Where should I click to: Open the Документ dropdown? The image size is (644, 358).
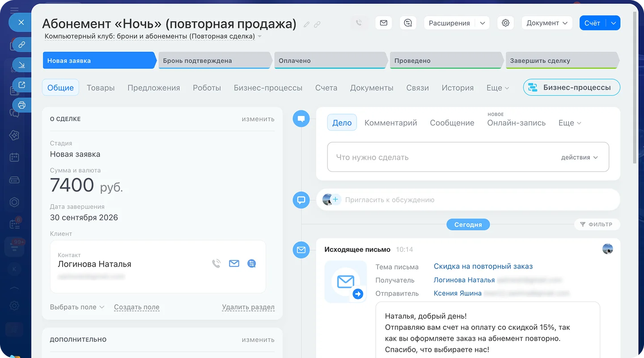click(x=547, y=23)
